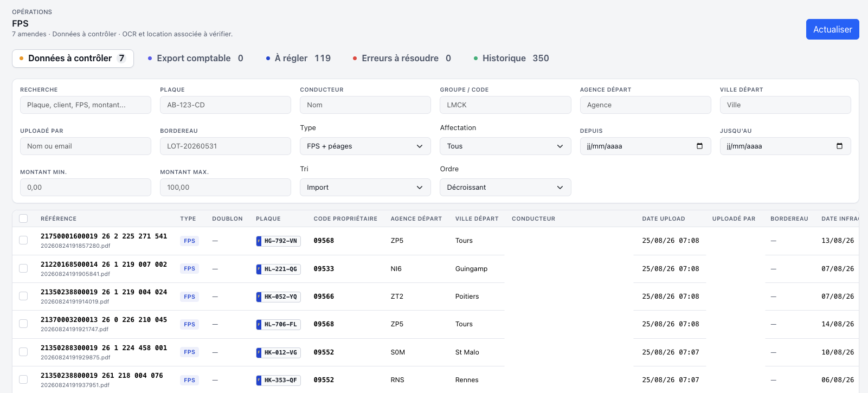The image size is (868, 393).
Task: Click the Poitiers city cell
Action: tap(467, 297)
